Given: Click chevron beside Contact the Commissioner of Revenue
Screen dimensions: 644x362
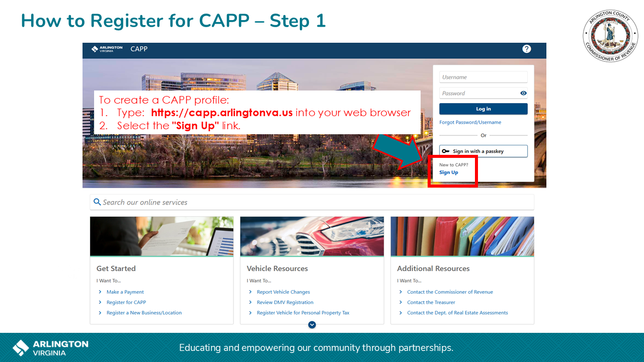Looking at the screenshot, I should coord(401,292).
